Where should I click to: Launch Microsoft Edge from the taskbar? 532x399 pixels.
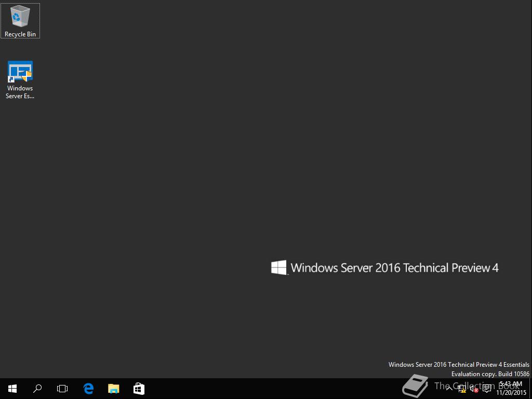[x=88, y=389]
